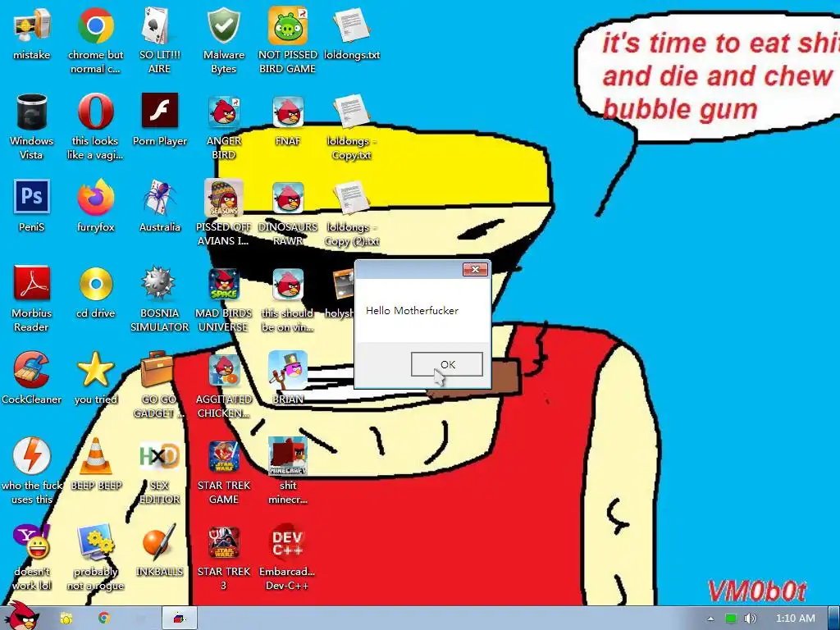Click the Show desktop button
Viewport: 840px width, 630px height.
pos(834,619)
